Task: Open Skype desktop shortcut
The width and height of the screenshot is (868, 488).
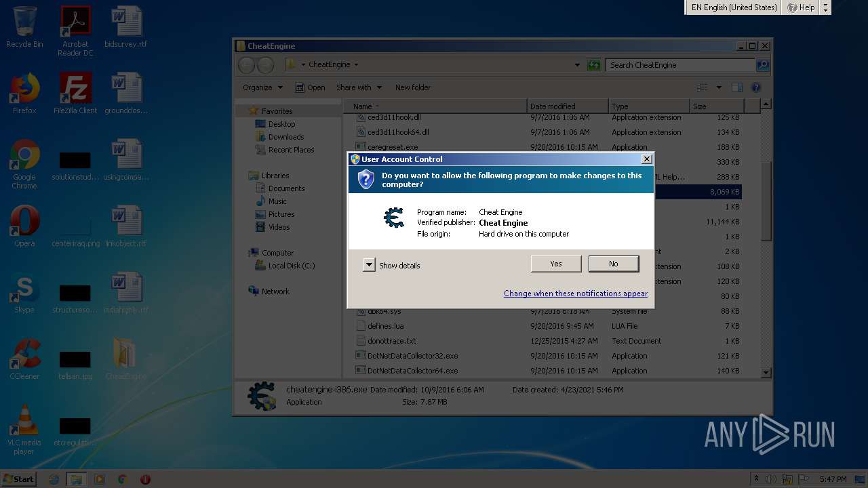Action: point(24,293)
